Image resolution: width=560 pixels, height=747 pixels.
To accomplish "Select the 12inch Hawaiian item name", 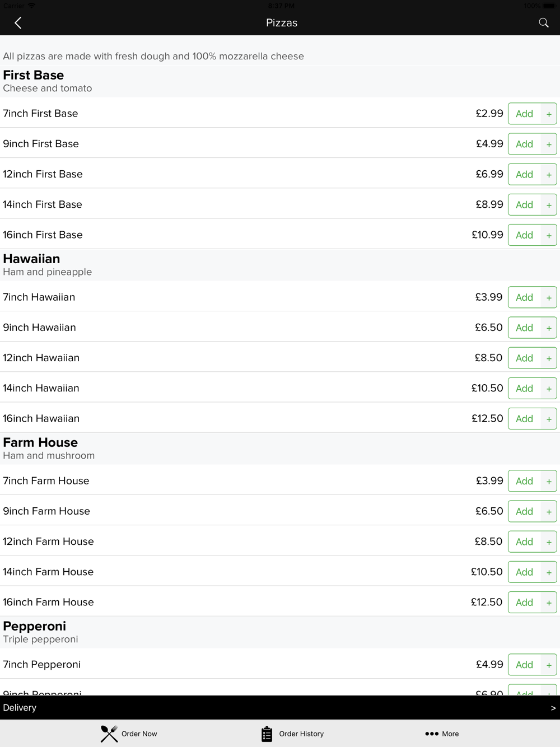I will [41, 358].
